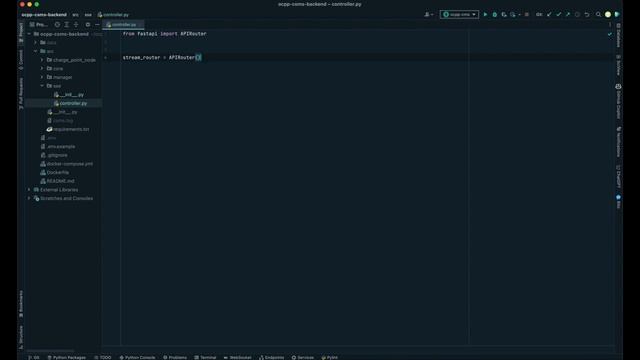
Task: Push commits with the Git push arrow
Action: click(x=568, y=14)
